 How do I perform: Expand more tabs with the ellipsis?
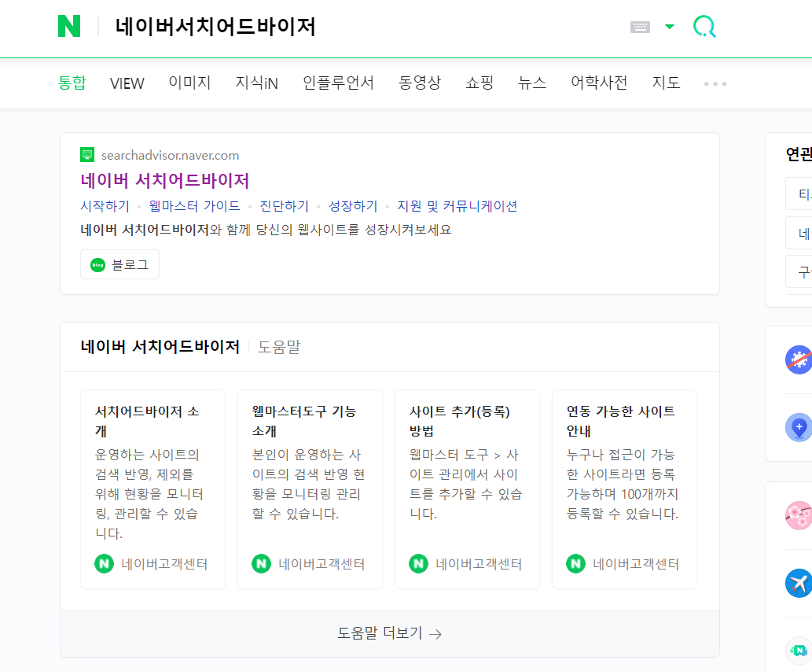(715, 83)
